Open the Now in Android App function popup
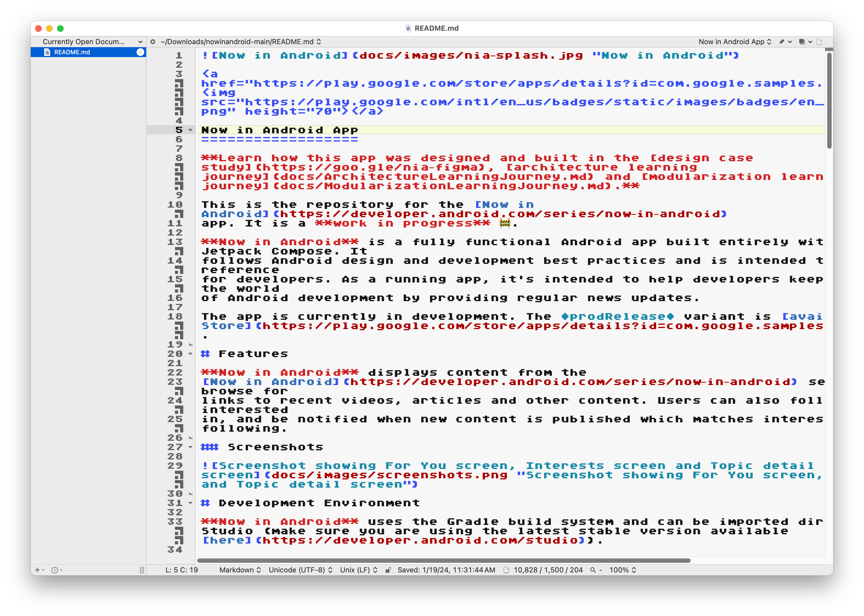 tap(735, 42)
